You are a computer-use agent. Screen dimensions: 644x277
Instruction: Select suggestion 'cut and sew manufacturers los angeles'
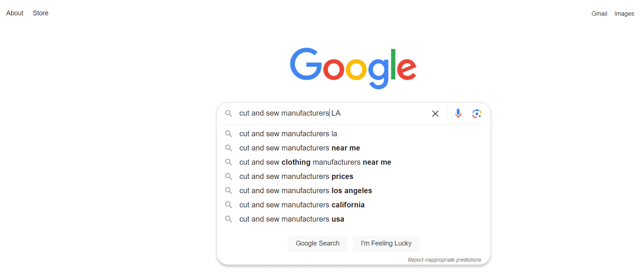tap(305, 191)
